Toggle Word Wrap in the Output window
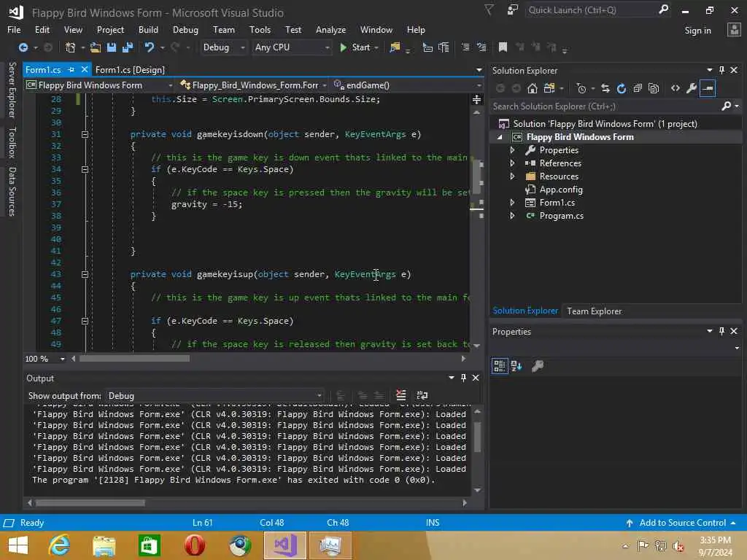Screen dimensions: 747x560 (x=422, y=395)
